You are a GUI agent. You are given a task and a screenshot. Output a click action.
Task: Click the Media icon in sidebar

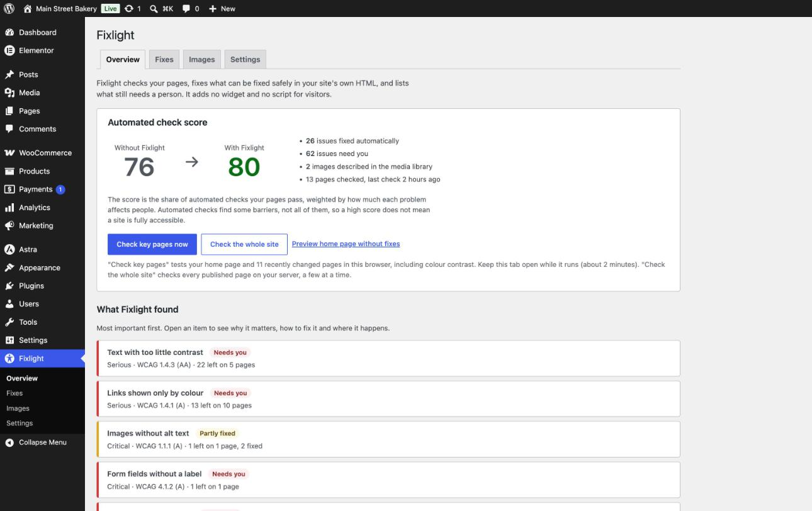point(9,93)
